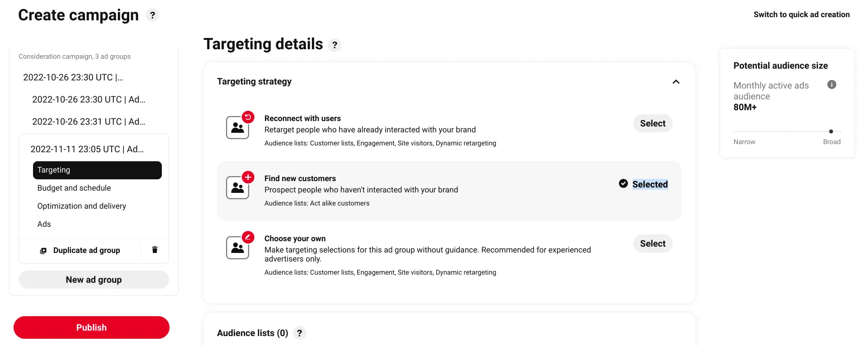Image resolution: width=868 pixels, height=346 pixels.
Task: Click the Find new customers audience icon
Action: point(238,186)
